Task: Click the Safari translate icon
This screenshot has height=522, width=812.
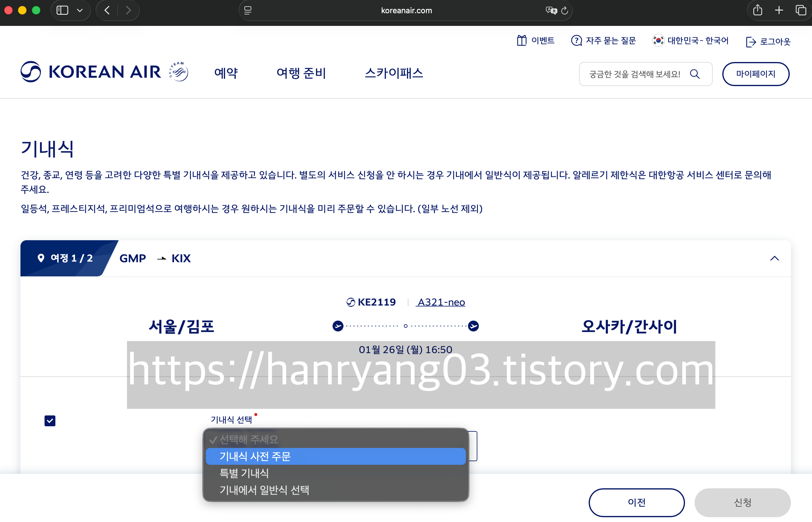Action: coord(551,11)
